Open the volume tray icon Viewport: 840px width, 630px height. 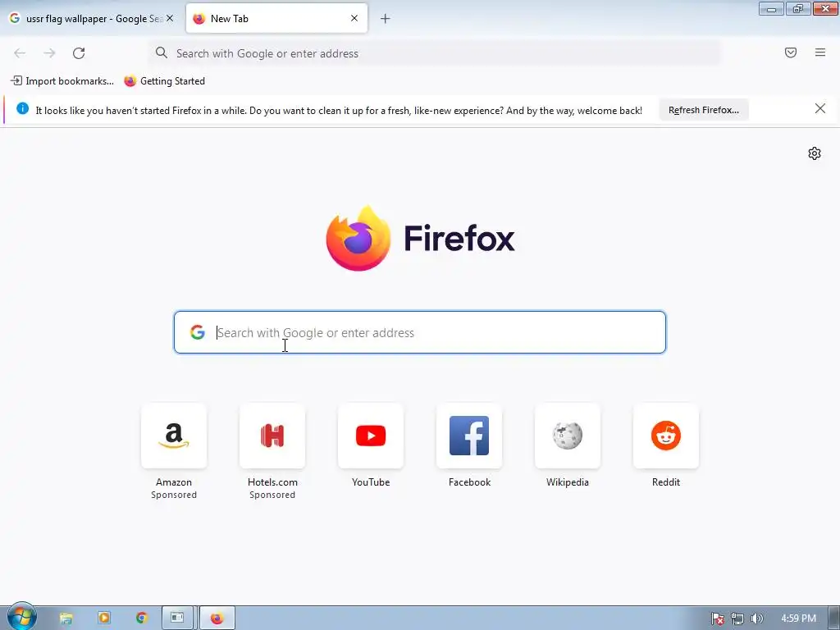[x=756, y=619]
